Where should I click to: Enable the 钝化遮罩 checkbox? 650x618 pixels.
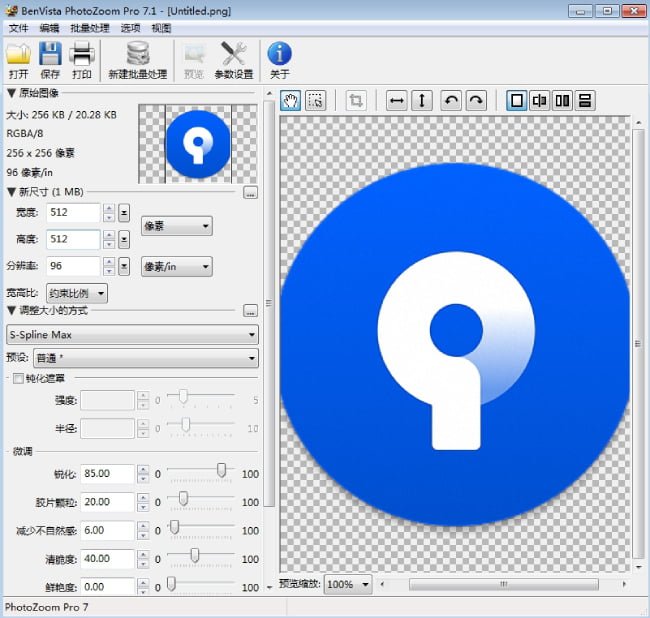point(18,378)
